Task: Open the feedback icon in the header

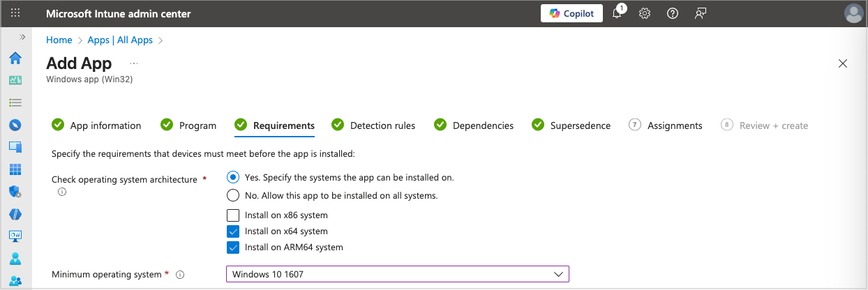Action: click(x=701, y=14)
